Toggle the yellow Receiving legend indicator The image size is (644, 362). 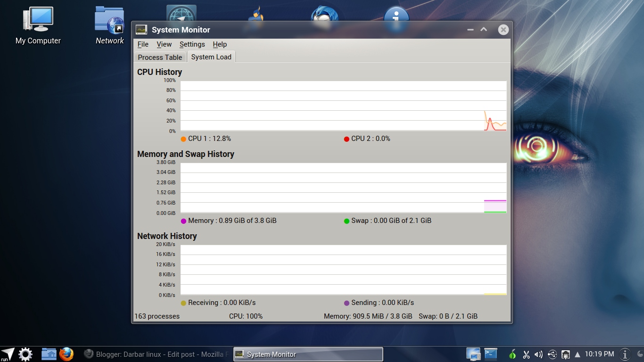[x=183, y=303]
